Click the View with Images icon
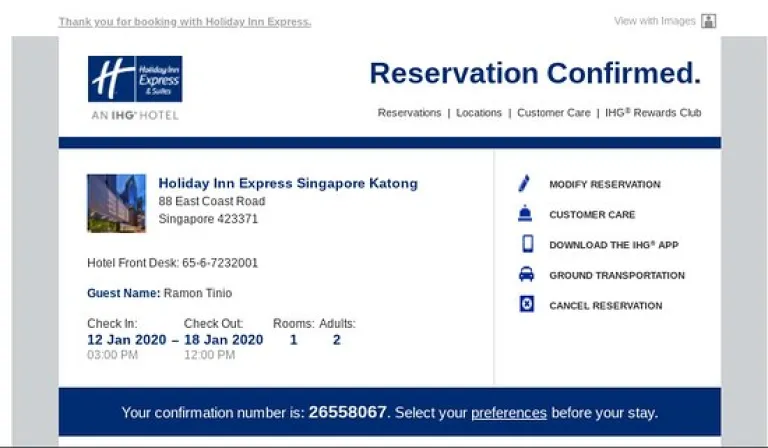Viewport: 768px width, 448px height. (x=708, y=21)
